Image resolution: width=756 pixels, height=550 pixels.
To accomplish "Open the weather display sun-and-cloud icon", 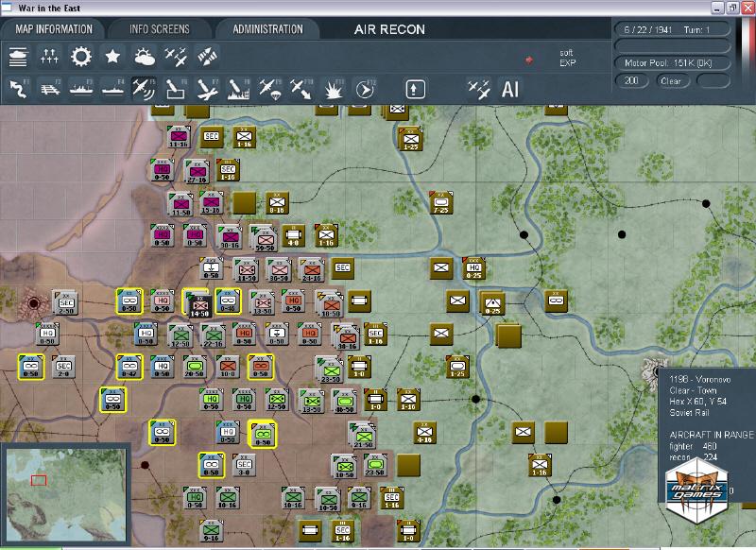I will click(143, 60).
